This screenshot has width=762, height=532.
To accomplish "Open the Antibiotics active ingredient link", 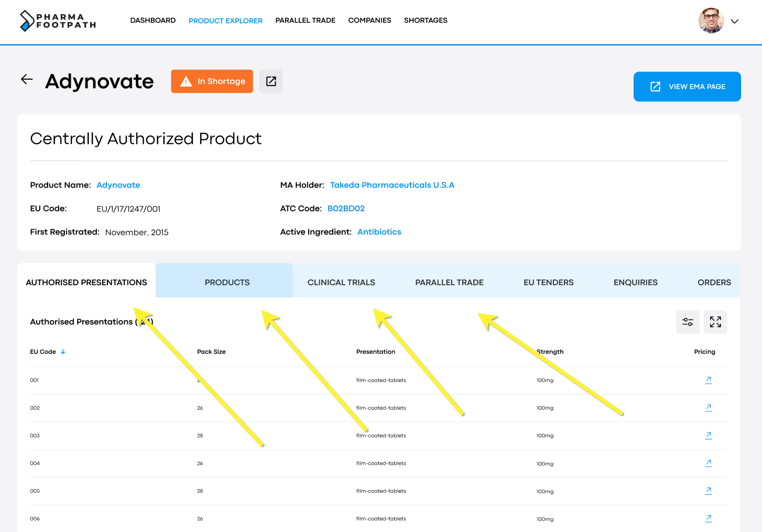I will 379,232.
